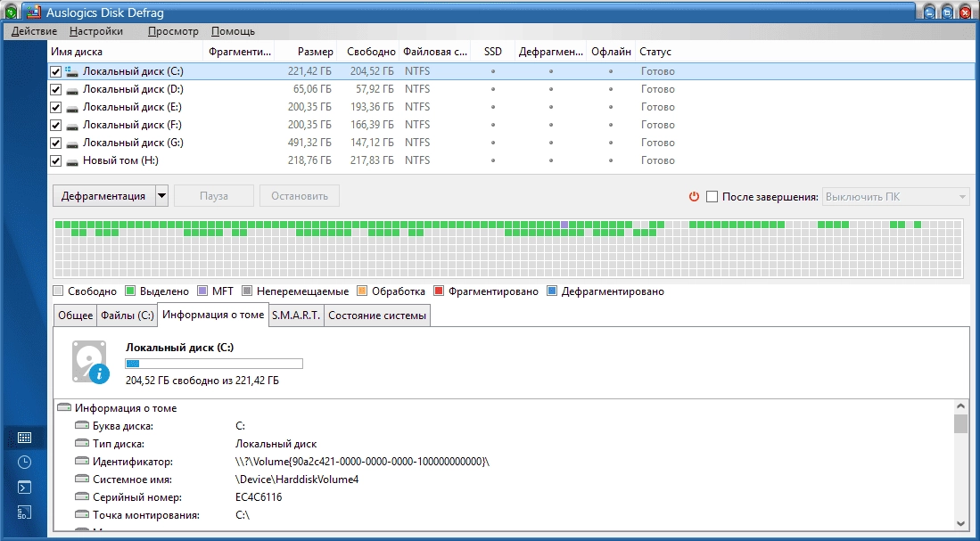Click the drive icon for disk E:
The image size is (980, 541).
(x=72, y=108)
